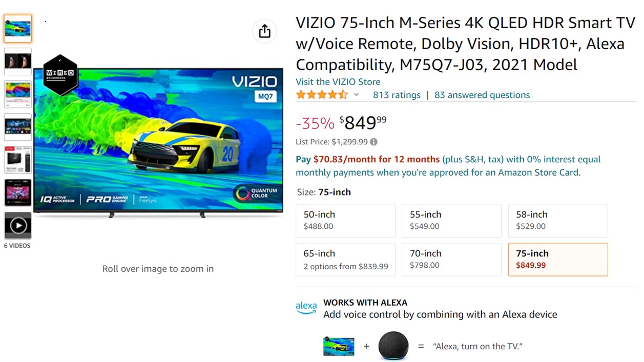Screen dimensions: 644x362
Task: Select the 58-inch size for $529.00
Action: coord(557,220)
